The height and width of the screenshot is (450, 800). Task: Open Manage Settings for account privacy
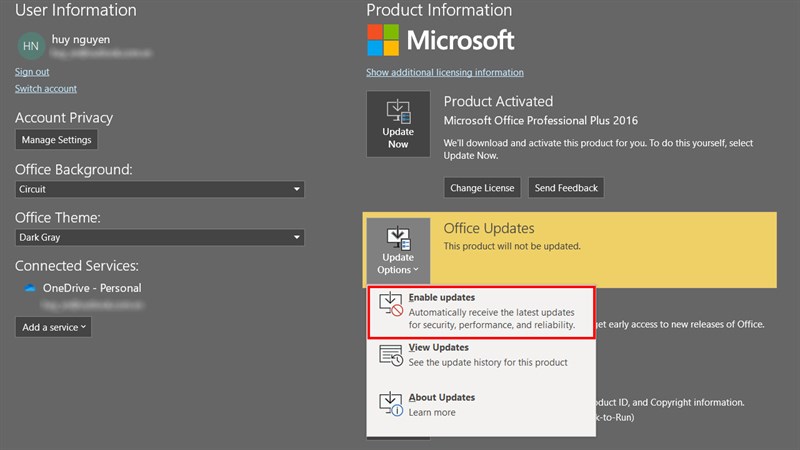point(56,140)
